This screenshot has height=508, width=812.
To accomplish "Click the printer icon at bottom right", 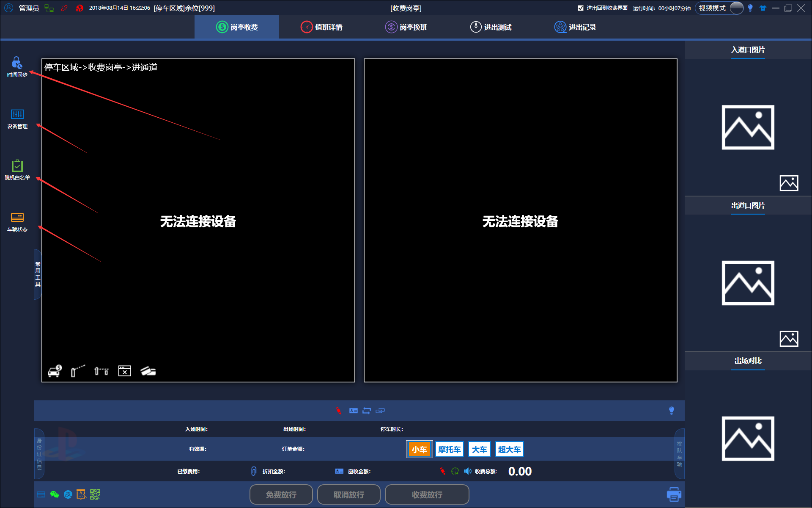I will tap(674, 494).
